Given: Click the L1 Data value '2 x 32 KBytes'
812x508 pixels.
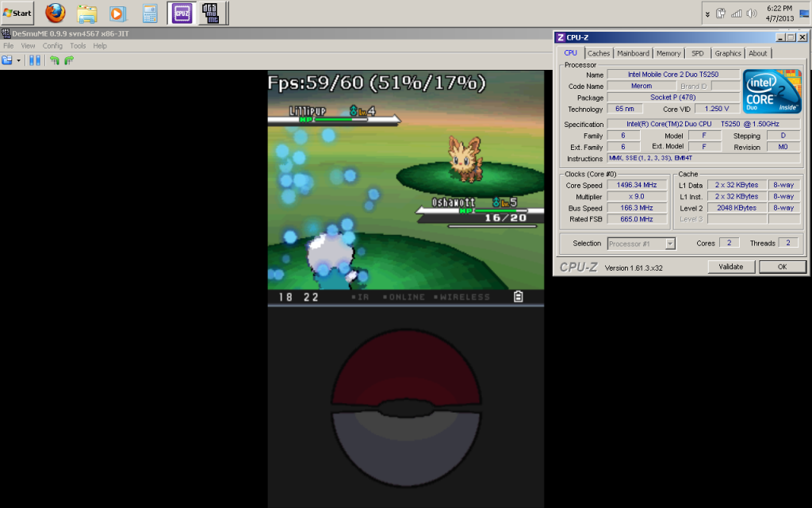Looking at the screenshot, I should tap(737, 185).
